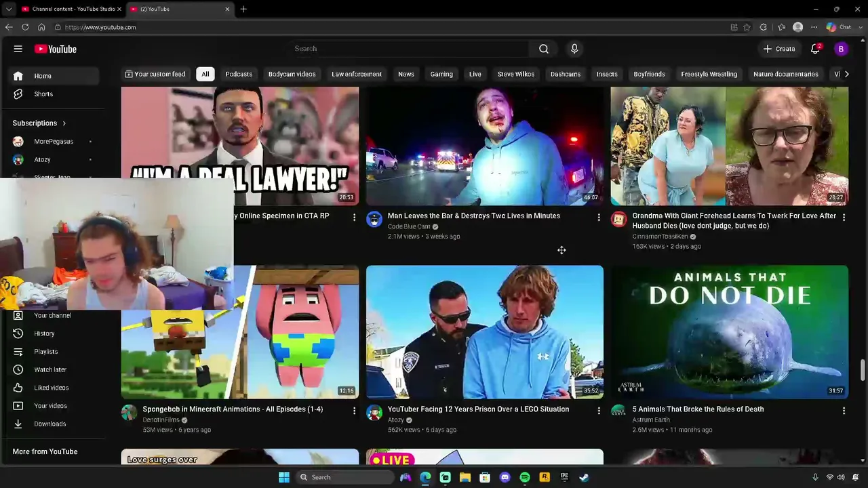Image resolution: width=868 pixels, height=488 pixels.
Task: Open the DenotinFilms channel avatar
Action: [130, 412]
